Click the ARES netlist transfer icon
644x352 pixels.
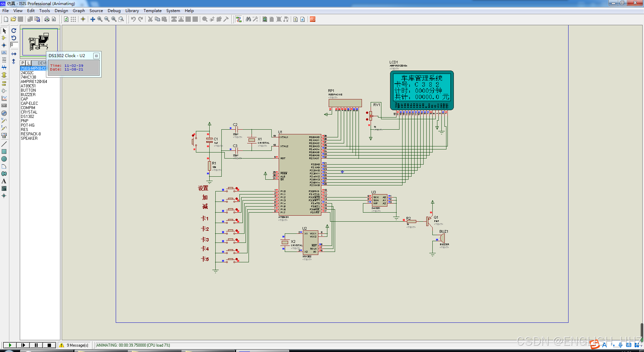coord(313,19)
